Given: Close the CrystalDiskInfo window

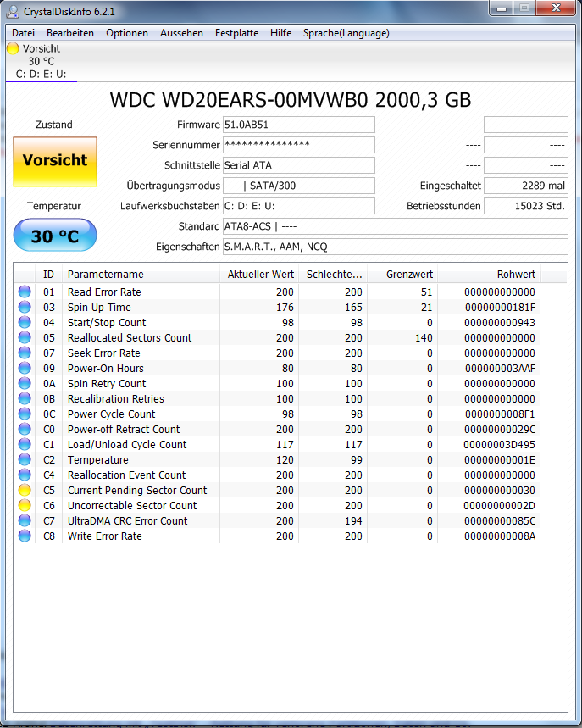Looking at the screenshot, I should (x=556, y=8).
